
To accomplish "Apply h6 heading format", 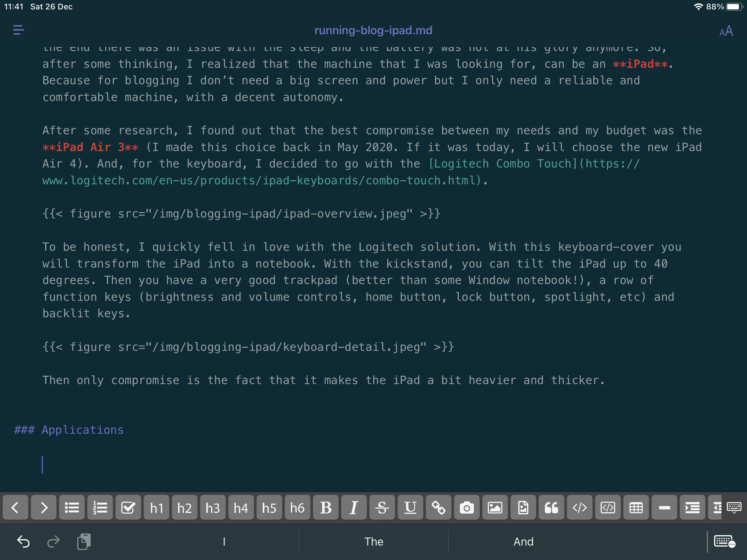I will [298, 507].
